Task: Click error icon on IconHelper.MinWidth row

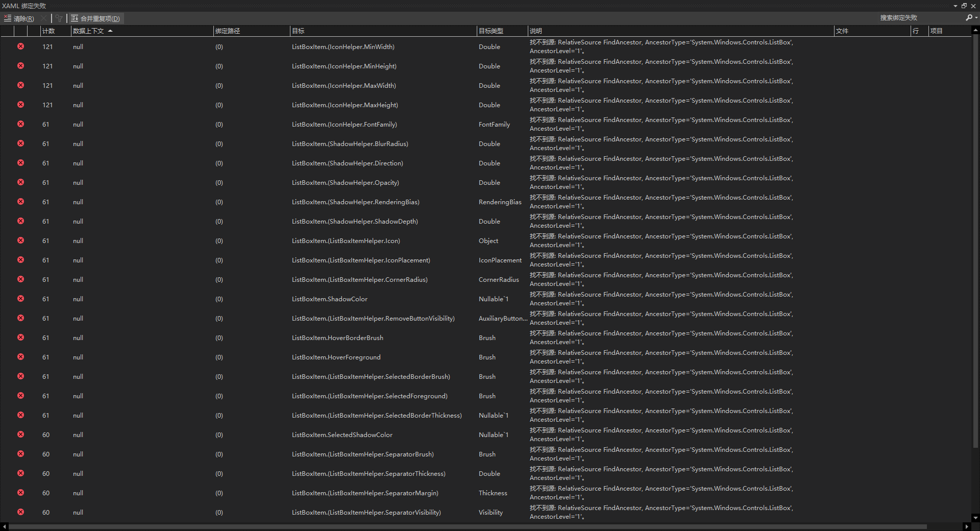Action: coord(20,46)
